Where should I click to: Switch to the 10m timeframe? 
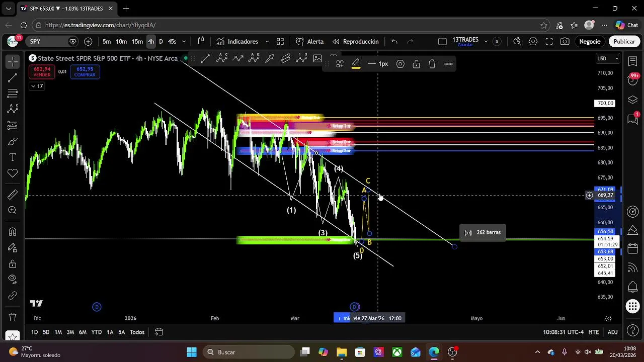[x=121, y=42]
